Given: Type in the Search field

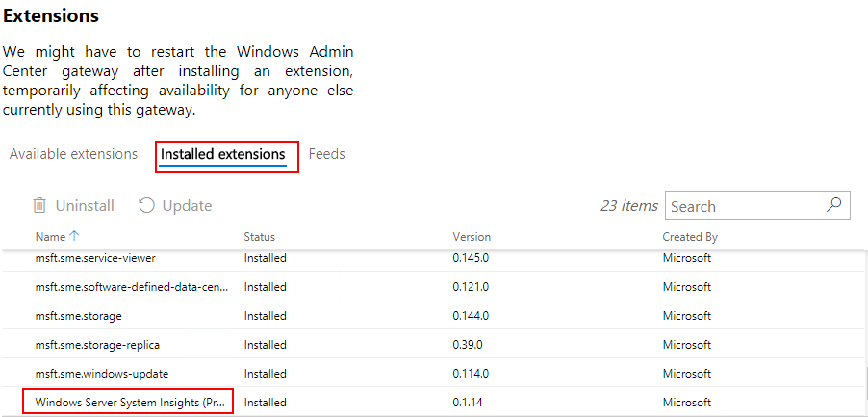Looking at the screenshot, I should click(x=743, y=206).
